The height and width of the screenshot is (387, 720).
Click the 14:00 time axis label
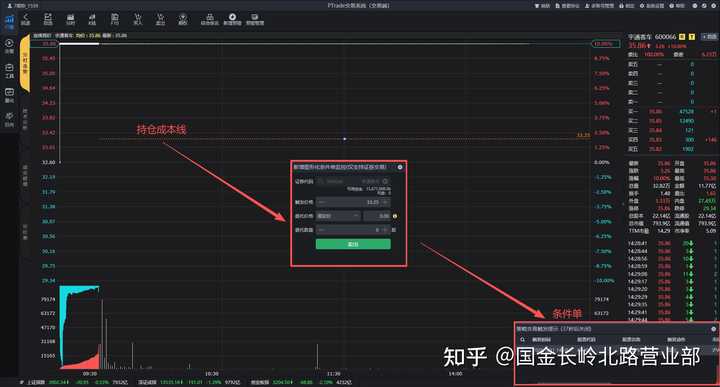coord(456,374)
